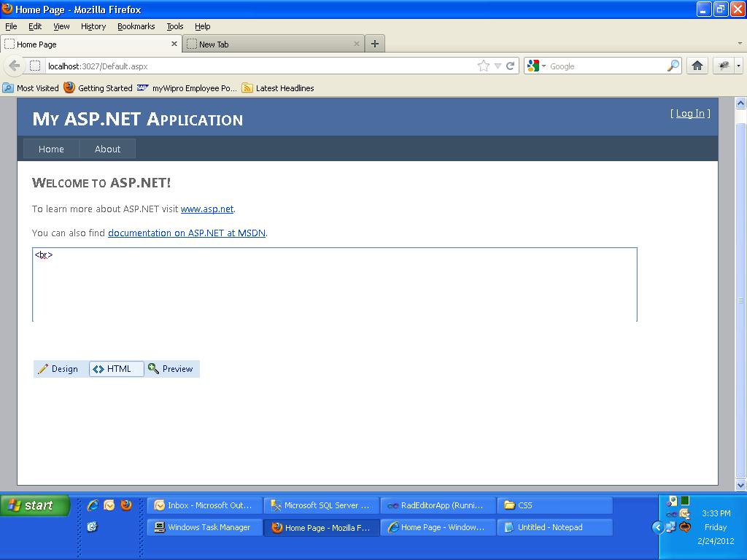Viewport: 747px width, 560px height.
Task: Open the Most Visited bookmarks folder
Action: pos(31,88)
